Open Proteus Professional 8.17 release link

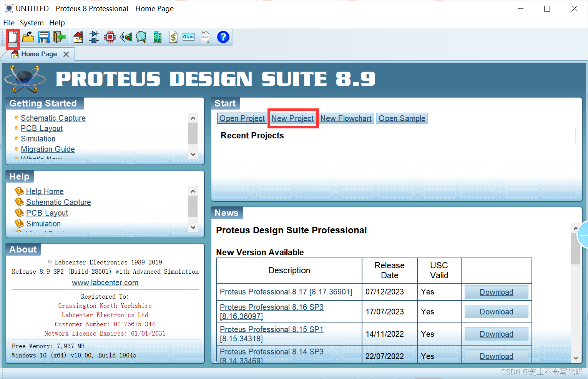click(286, 292)
